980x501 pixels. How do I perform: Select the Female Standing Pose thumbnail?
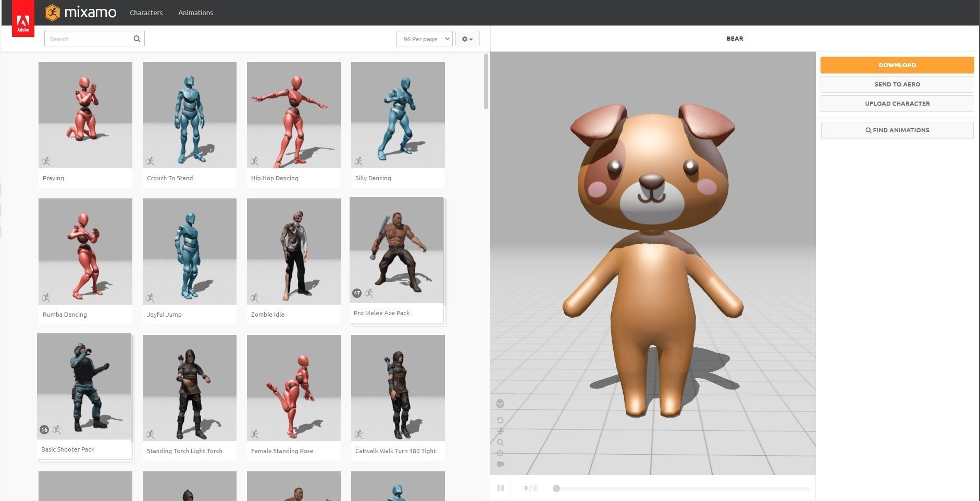tap(294, 388)
